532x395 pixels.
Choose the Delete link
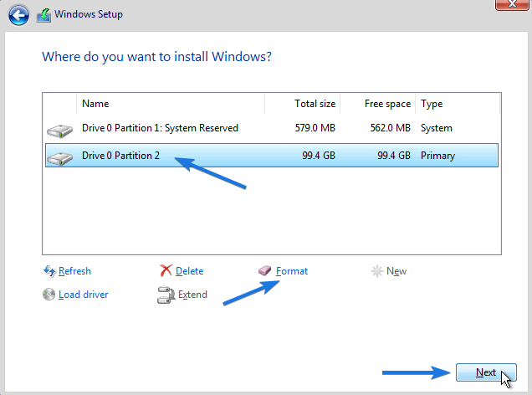tap(189, 271)
